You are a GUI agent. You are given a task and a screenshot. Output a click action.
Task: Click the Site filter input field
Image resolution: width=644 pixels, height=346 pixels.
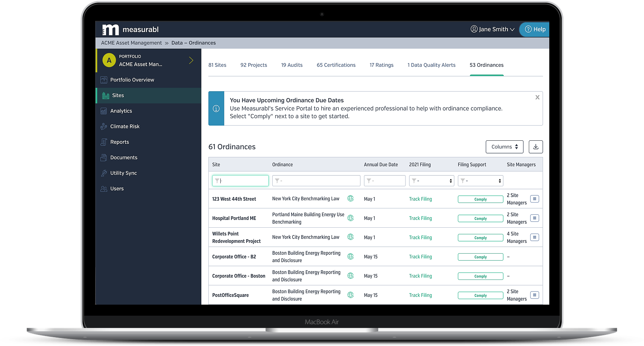pos(240,181)
